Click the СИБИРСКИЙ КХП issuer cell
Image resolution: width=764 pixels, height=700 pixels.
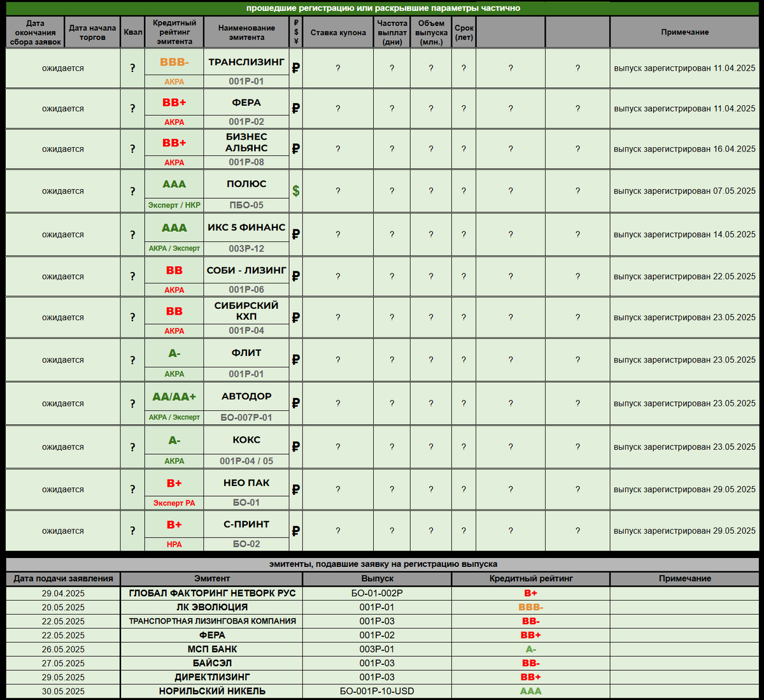[x=246, y=311]
